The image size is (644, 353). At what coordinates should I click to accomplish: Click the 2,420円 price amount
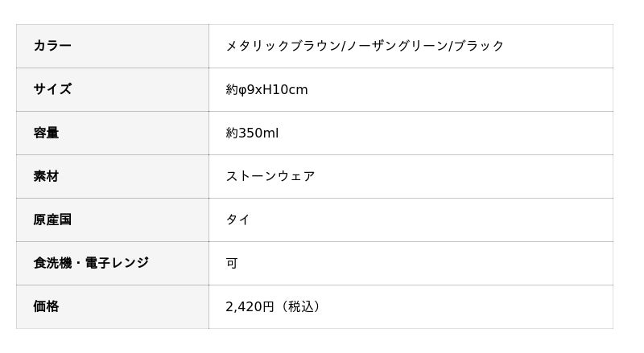250,306
